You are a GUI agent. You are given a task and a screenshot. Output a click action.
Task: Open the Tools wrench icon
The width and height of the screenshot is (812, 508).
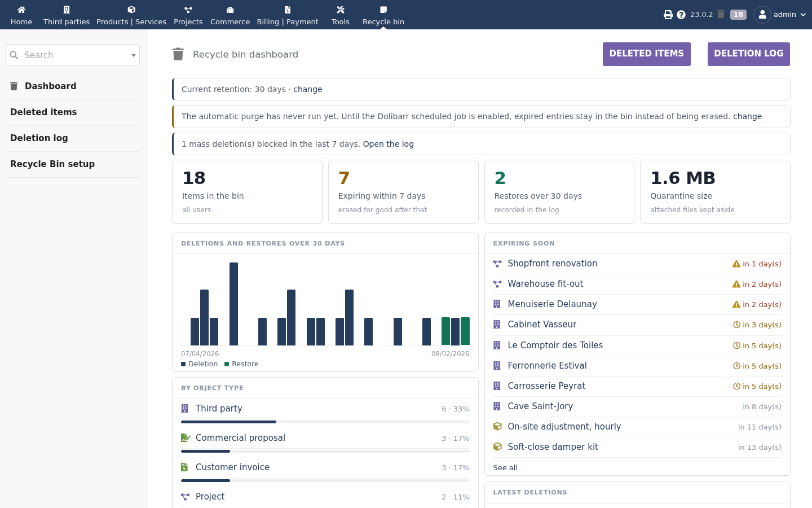[341, 10]
